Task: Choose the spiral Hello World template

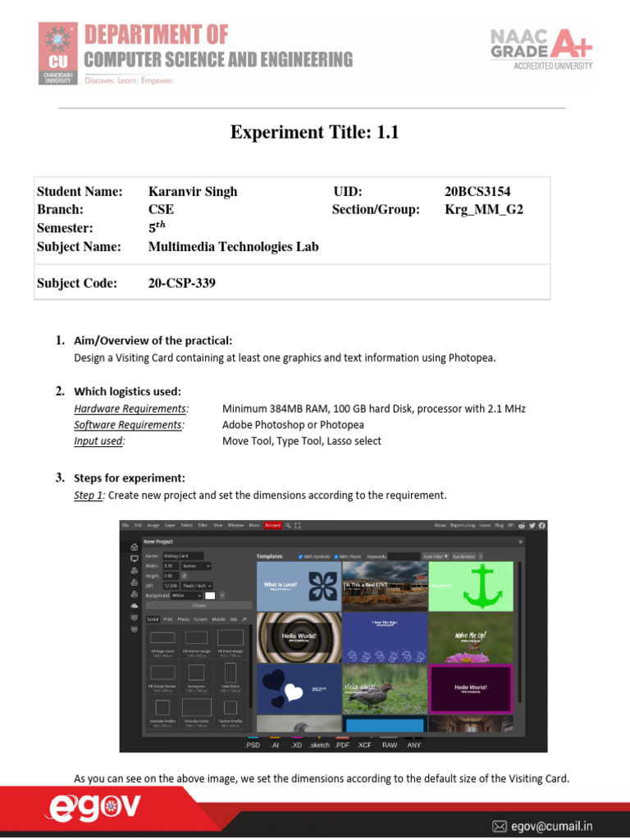Action: coord(299,637)
